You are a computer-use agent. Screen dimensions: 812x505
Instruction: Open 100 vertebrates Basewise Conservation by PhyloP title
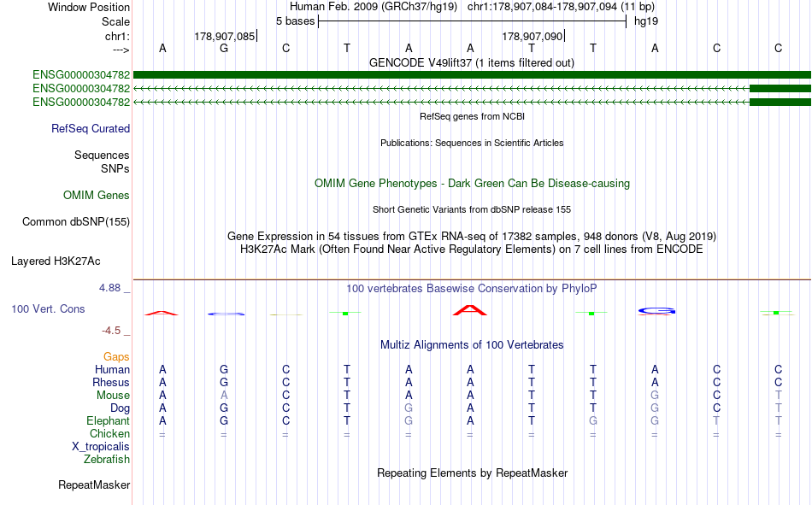click(471, 289)
